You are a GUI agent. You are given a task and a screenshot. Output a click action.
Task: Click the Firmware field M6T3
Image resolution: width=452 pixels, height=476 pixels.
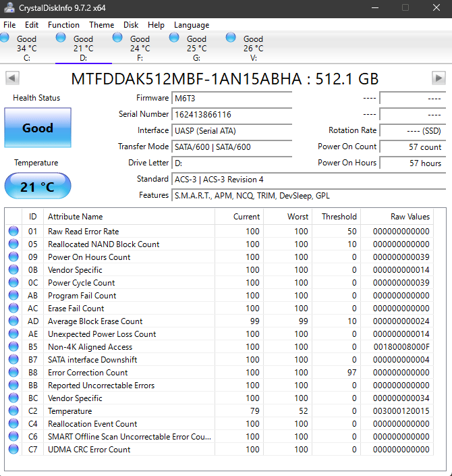232,99
